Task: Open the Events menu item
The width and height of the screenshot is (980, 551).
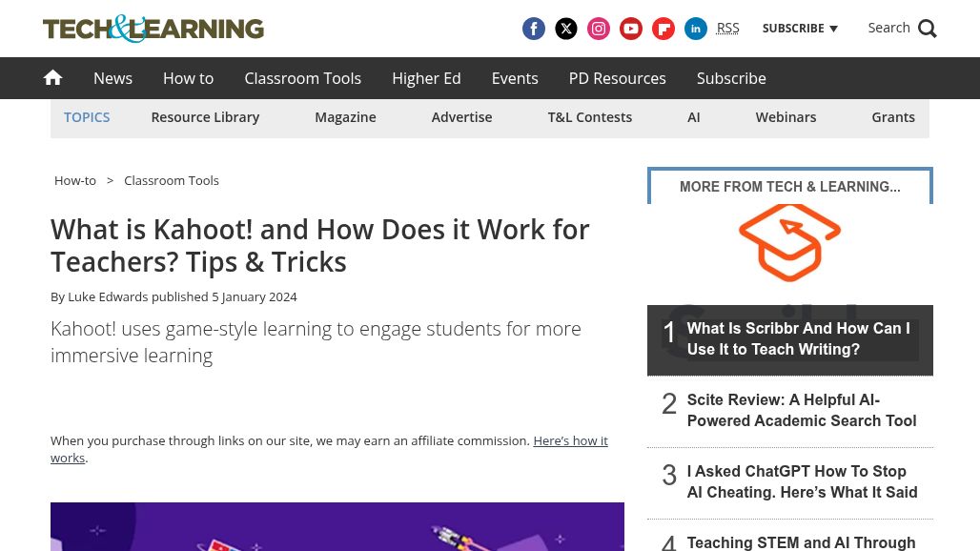Action: click(x=515, y=78)
